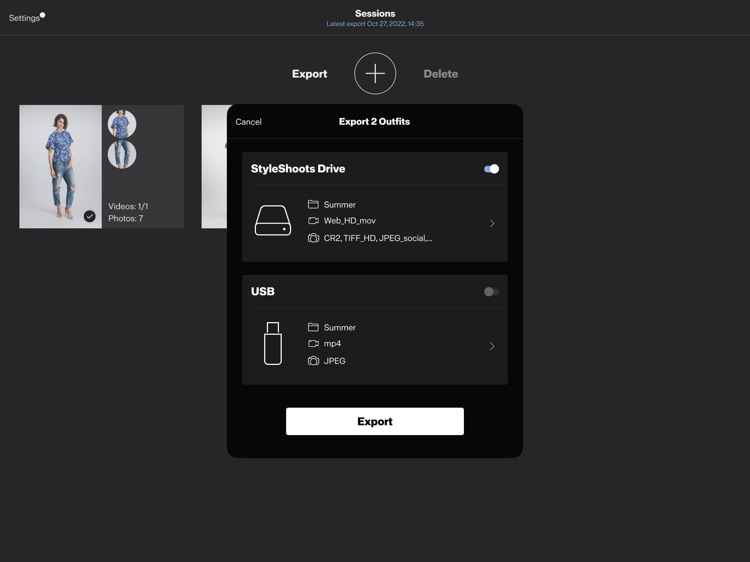750x562 pixels.
Task: Click folder icon next to Summer in USB
Action: tap(313, 327)
